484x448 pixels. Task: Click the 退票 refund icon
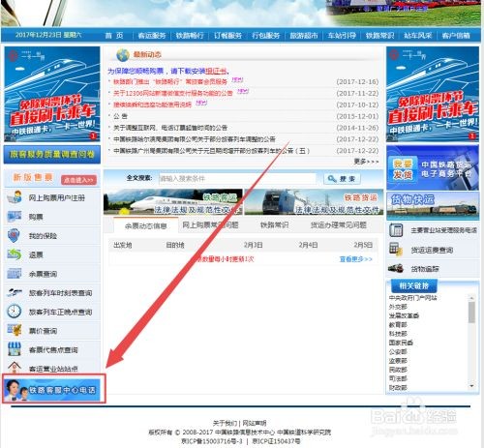15,254
